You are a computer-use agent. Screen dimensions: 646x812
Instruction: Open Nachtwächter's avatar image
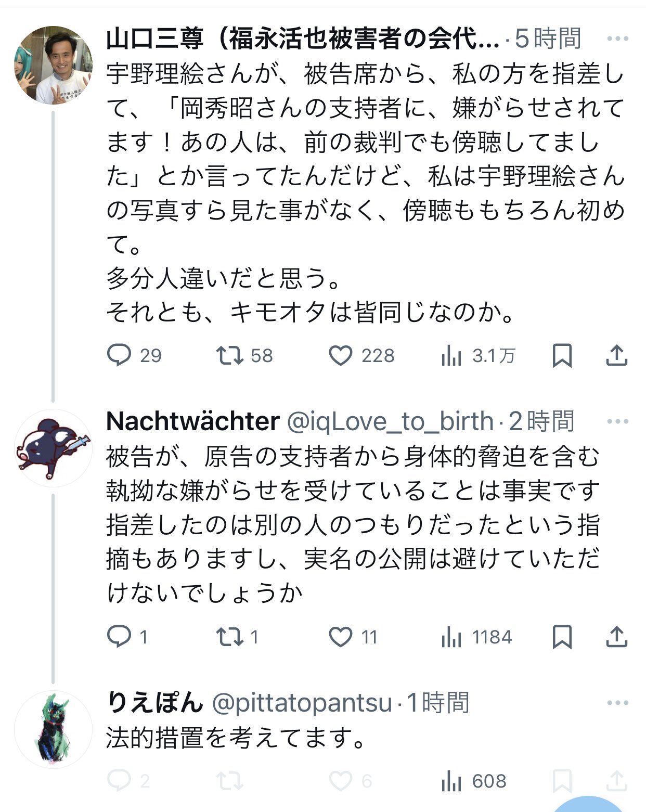(x=53, y=448)
